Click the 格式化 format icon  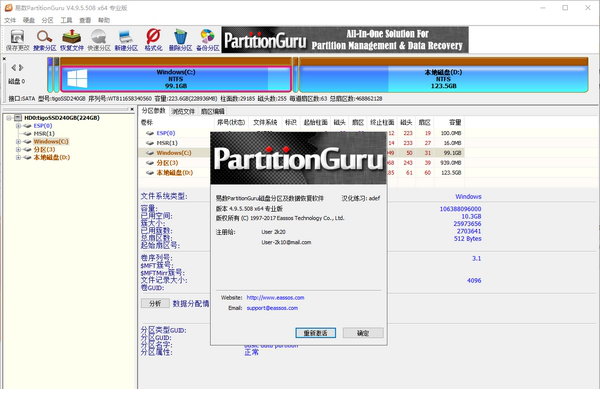point(153,41)
